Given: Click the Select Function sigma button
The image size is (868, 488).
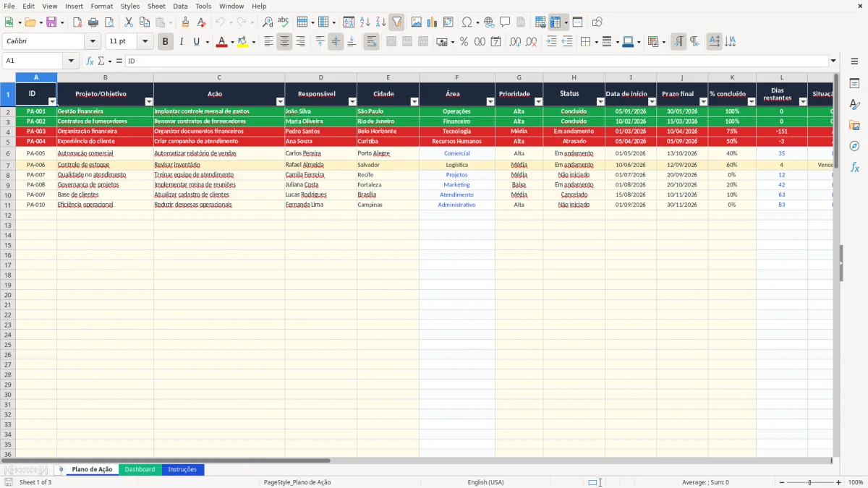Looking at the screenshot, I should [x=101, y=61].
